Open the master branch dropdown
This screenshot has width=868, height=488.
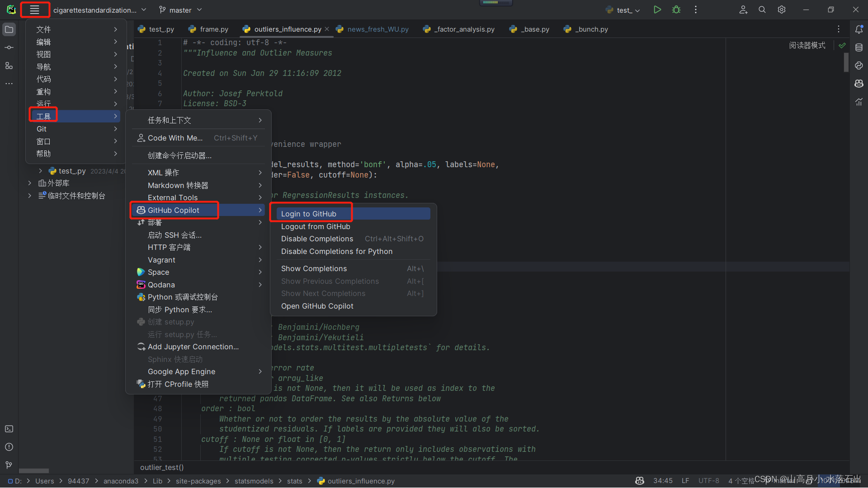(x=180, y=10)
